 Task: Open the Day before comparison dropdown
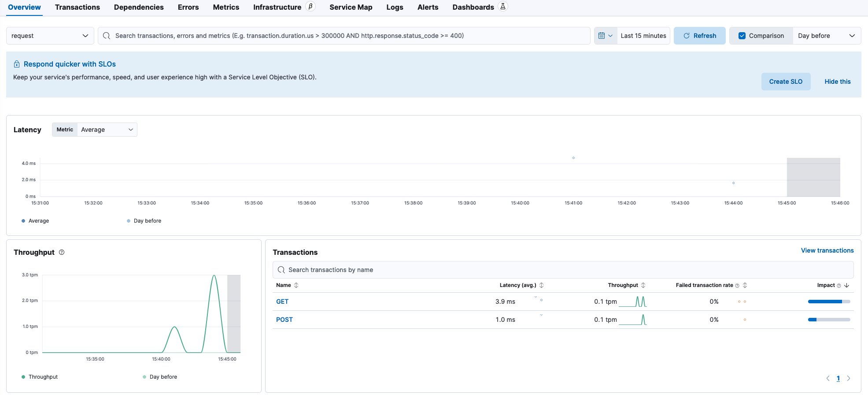[x=826, y=36]
